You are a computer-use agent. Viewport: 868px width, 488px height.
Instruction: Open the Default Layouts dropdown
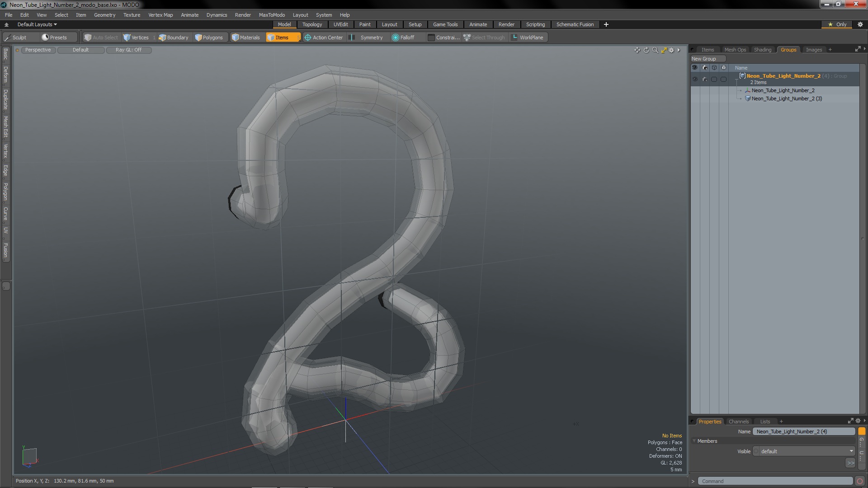pos(37,24)
